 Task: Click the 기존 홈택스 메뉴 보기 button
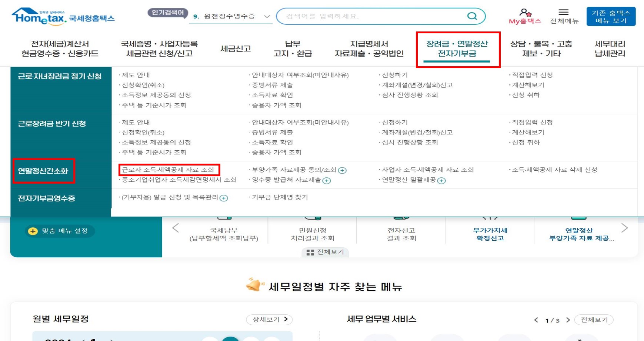(611, 16)
